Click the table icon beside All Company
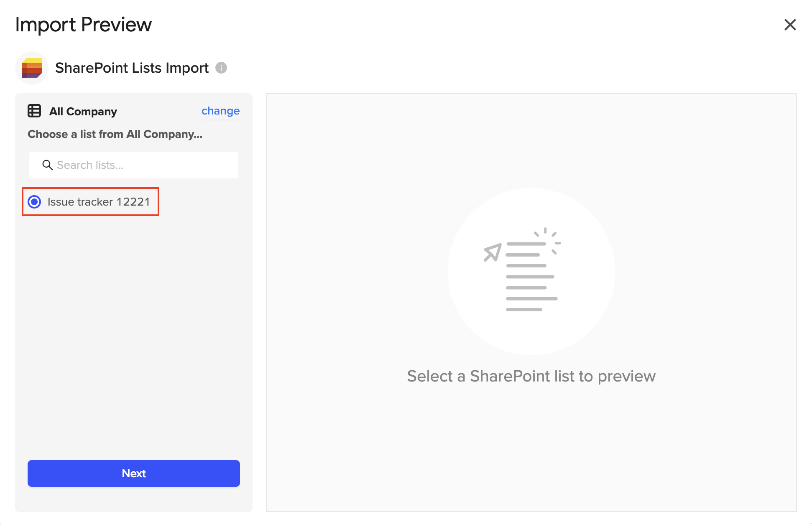Viewport: 812px width, 524px height. [34, 111]
